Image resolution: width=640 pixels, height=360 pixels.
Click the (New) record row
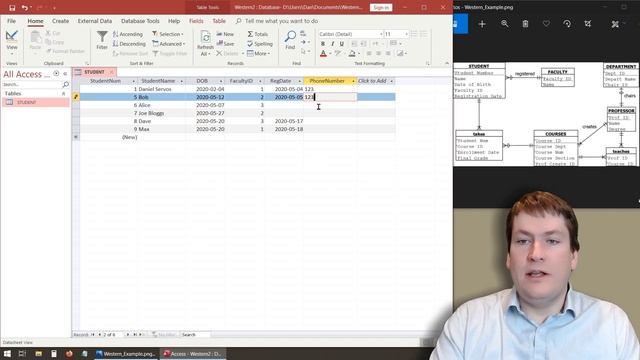tap(237, 137)
